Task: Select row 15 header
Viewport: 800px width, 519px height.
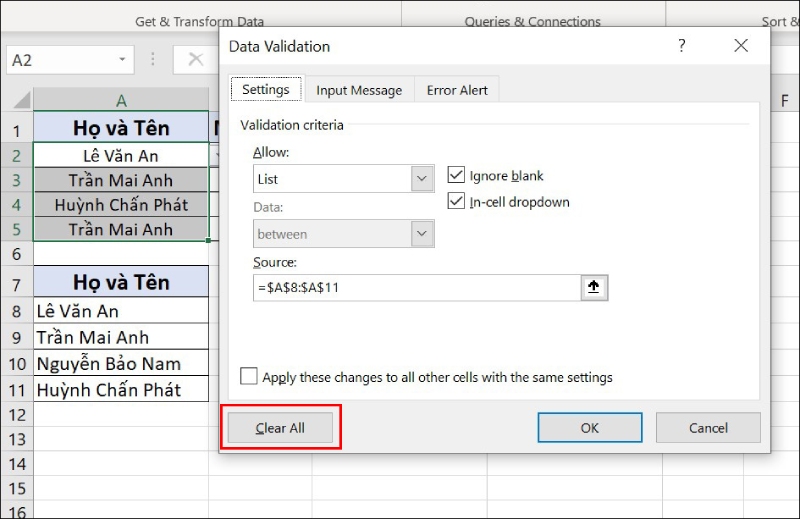Action: click(16, 488)
